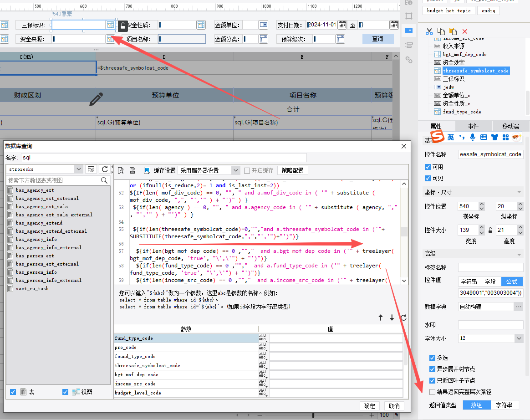Open the strorocks data connection dropdown
The width and height of the screenshot is (530, 420).
click(78, 169)
